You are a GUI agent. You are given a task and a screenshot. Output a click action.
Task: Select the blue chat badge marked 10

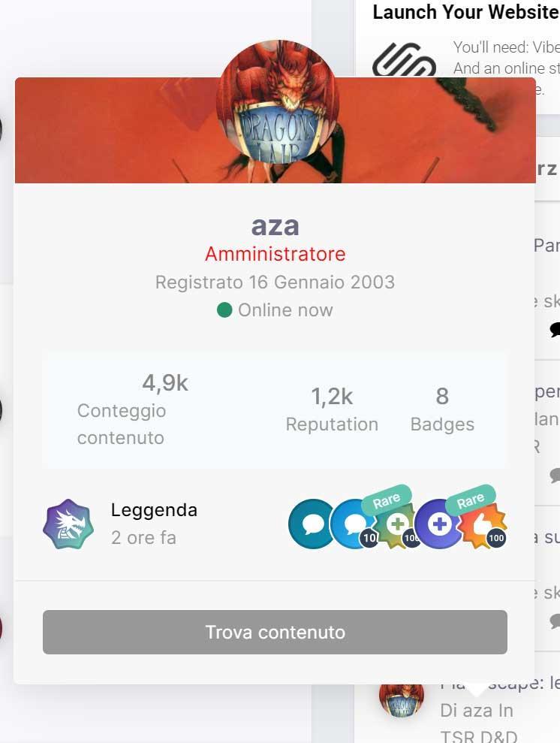tap(353, 524)
